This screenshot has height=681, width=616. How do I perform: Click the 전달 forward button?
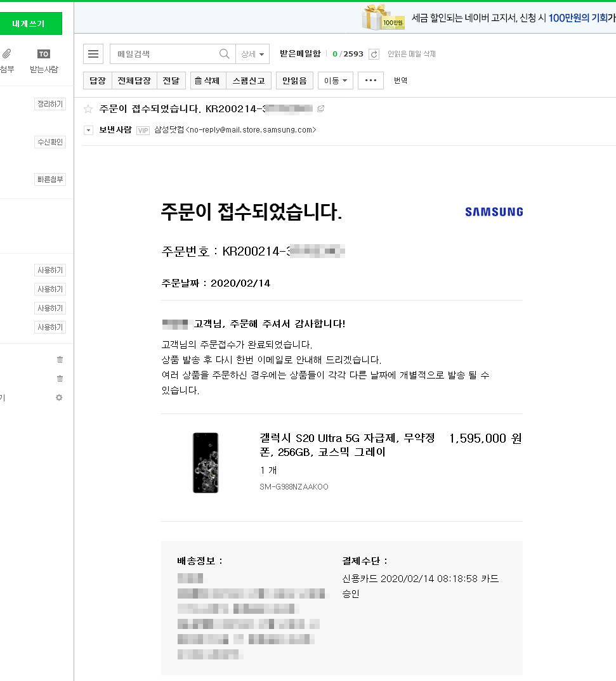(x=171, y=81)
